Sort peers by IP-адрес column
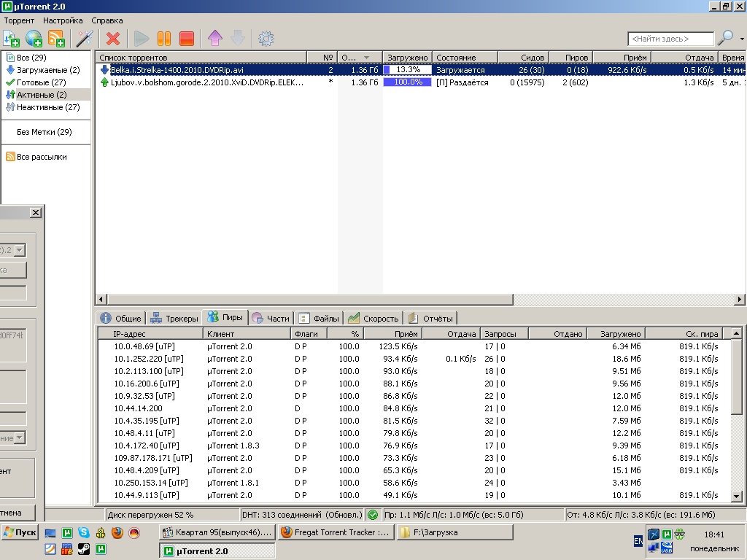Viewport: 747px width, 560px height. pos(150,334)
